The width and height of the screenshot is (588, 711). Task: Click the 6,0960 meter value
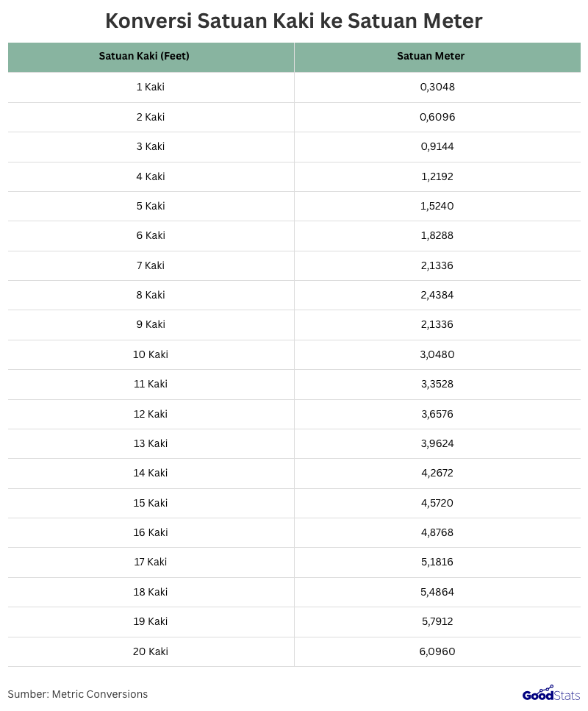[437, 651]
